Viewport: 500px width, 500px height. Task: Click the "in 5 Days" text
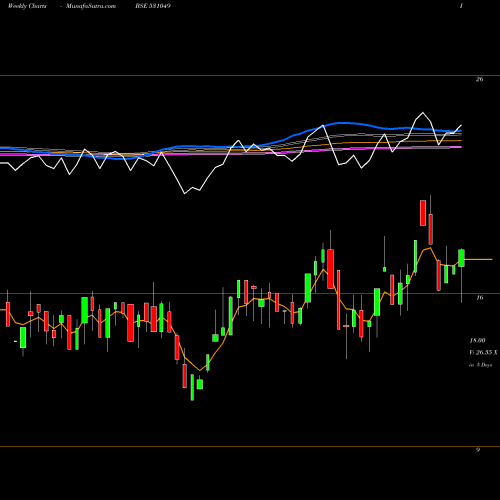pos(480,365)
